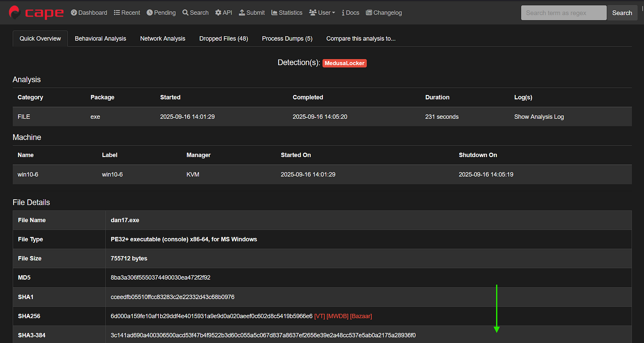
Task: Click the Shutdown On time '2025-09-16 14:05:19'
Action: pos(486,175)
